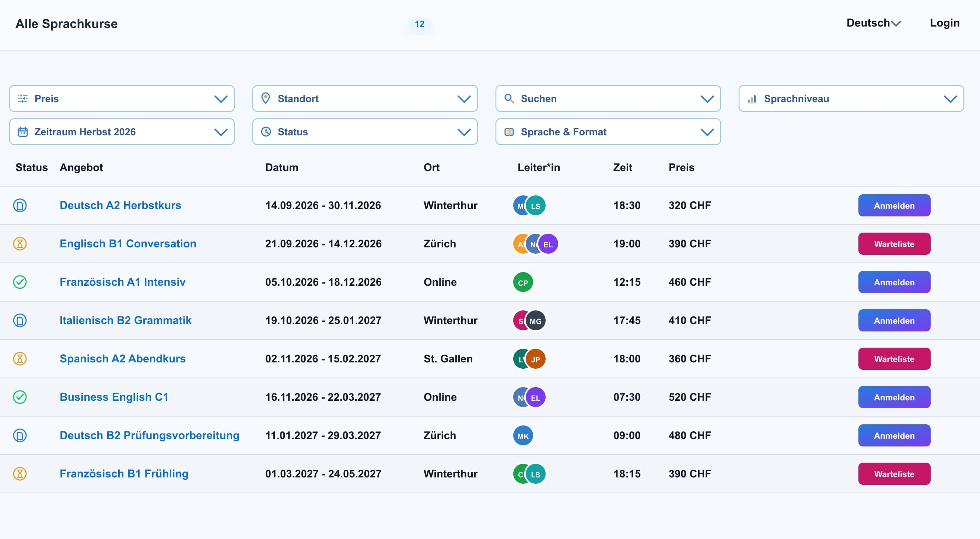Open the Deutsch language selector

coord(874,23)
